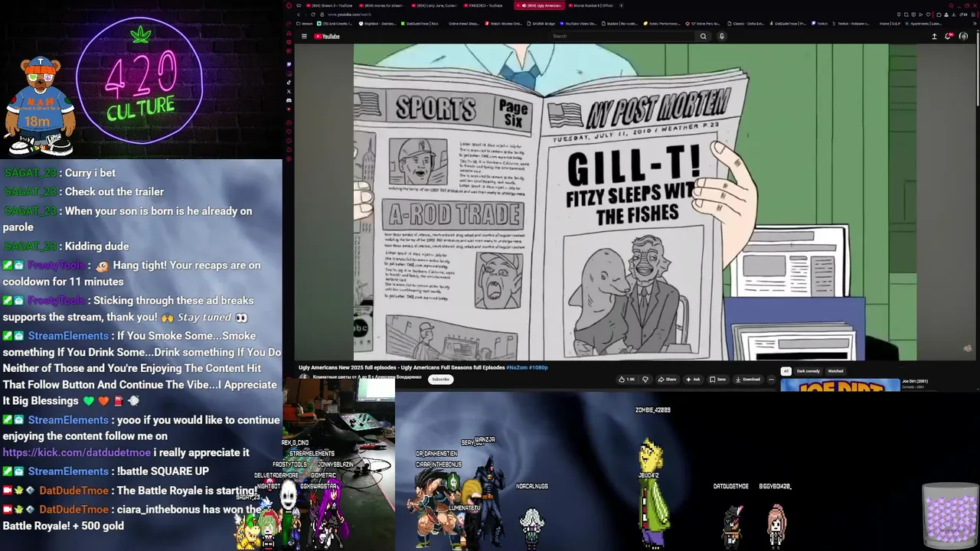Reload the browser page
Viewport: 980px width, 551px height.
pos(312,15)
